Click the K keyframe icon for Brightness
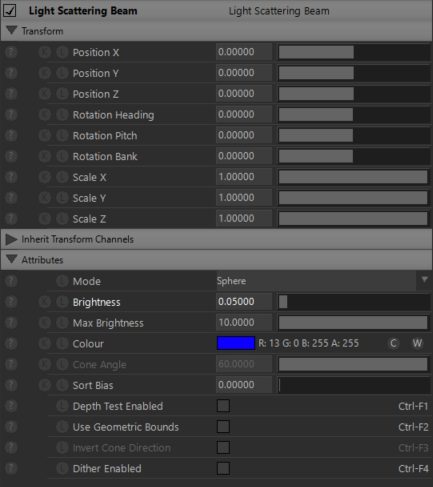This screenshot has width=433, height=487. [45, 302]
